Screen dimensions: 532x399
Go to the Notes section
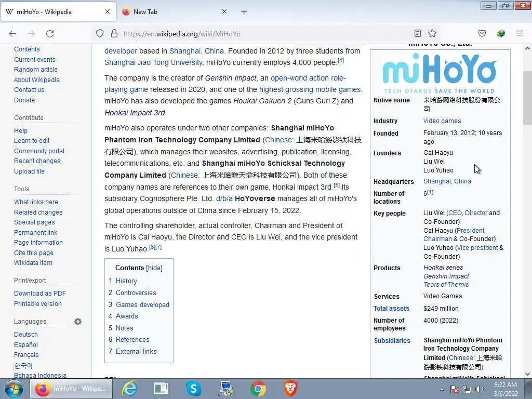(x=125, y=328)
